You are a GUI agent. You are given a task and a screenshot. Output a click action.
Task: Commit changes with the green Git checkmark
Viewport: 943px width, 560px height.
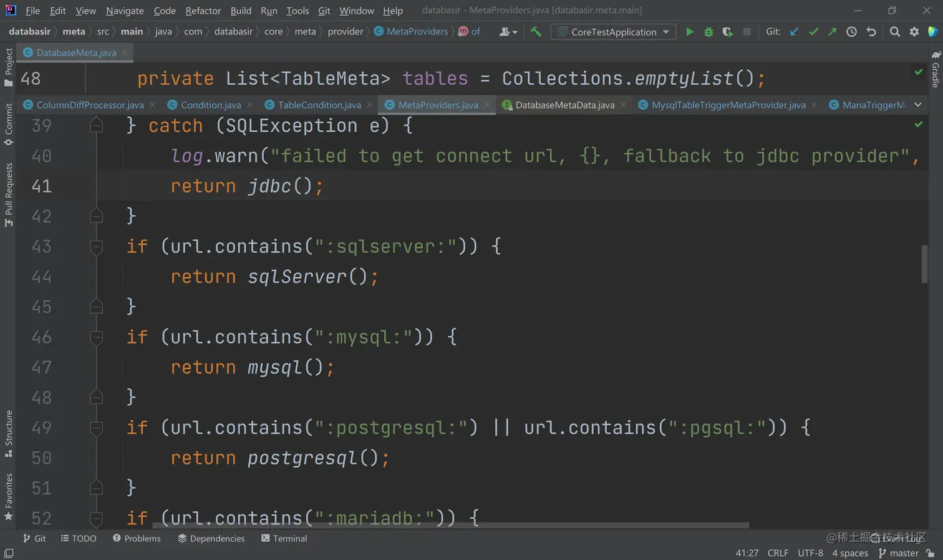pos(813,32)
